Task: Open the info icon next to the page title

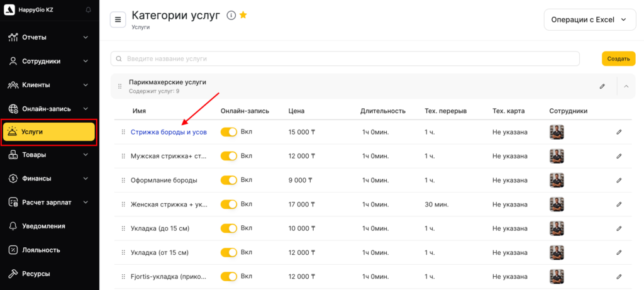Action: 231,16
